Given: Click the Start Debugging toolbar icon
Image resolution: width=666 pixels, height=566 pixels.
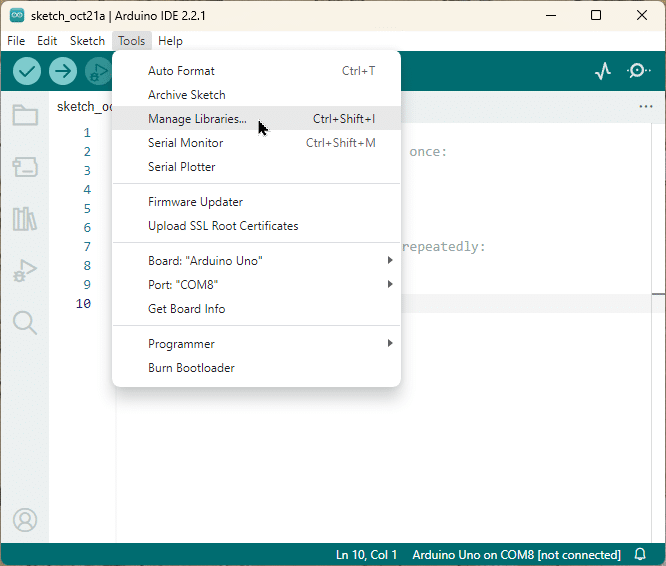Looking at the screenshot, I should tap(99, 71).
